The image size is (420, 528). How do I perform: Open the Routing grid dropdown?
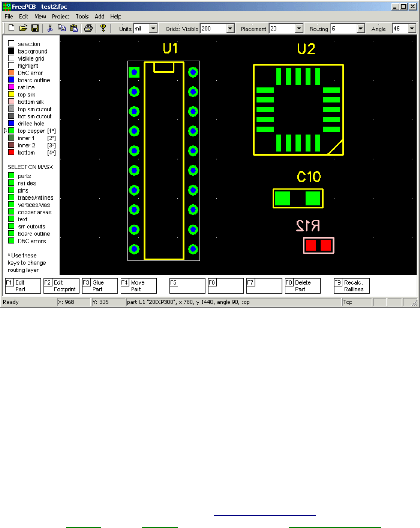pos(361,29)
